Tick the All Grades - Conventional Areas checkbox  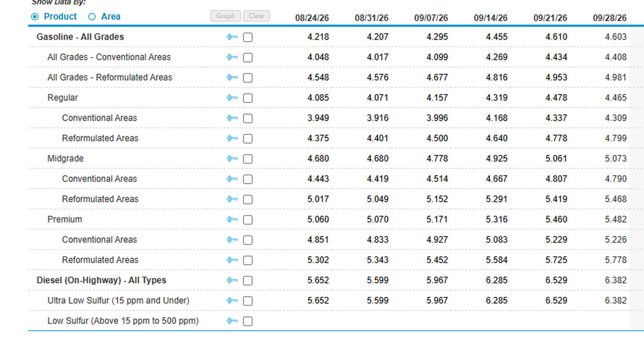coord(248,57)
